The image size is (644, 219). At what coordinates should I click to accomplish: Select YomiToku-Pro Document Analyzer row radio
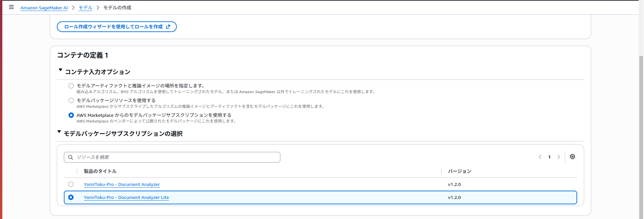(x=71, y=184)
